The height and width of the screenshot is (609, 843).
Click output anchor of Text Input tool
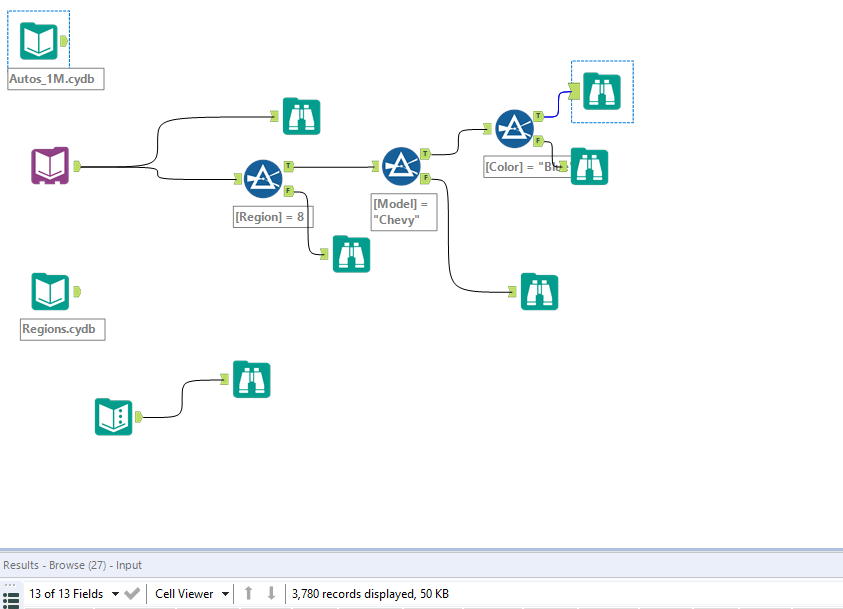[139, 417]
